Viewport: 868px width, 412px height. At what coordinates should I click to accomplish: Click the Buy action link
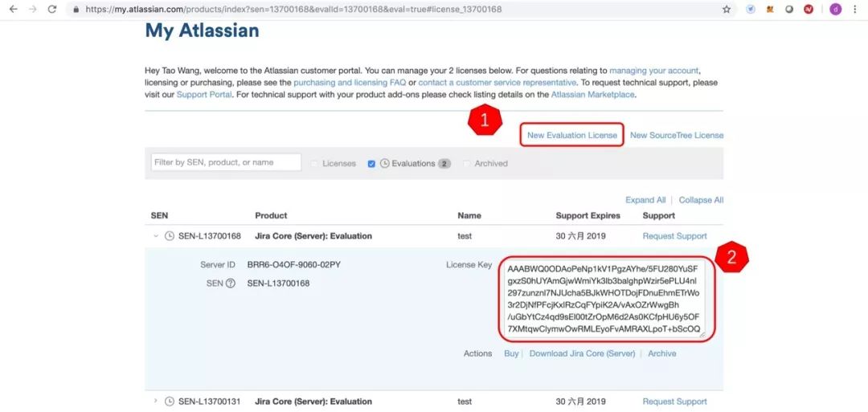[x=511, y=353]
